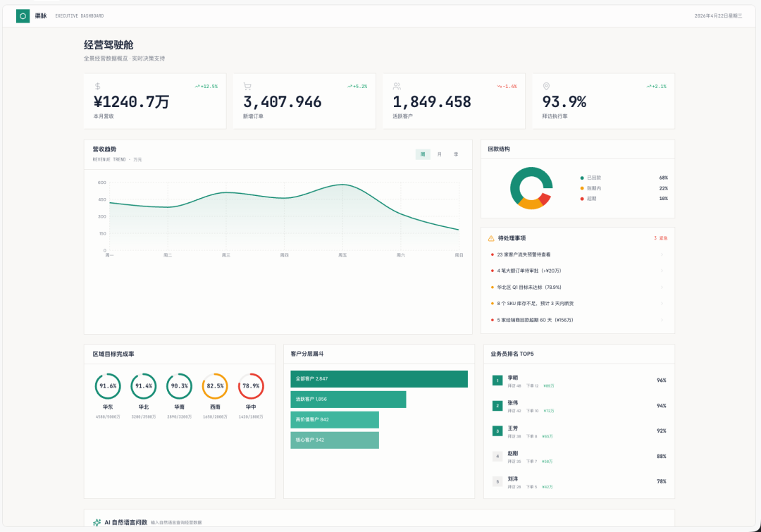
Task: Click the +5.2% trend-up indicator
Action: (x=357, y=87)
